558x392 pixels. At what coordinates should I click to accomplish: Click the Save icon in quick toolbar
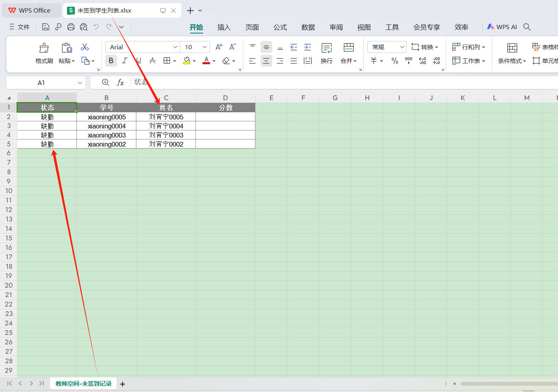click(46, 27)
